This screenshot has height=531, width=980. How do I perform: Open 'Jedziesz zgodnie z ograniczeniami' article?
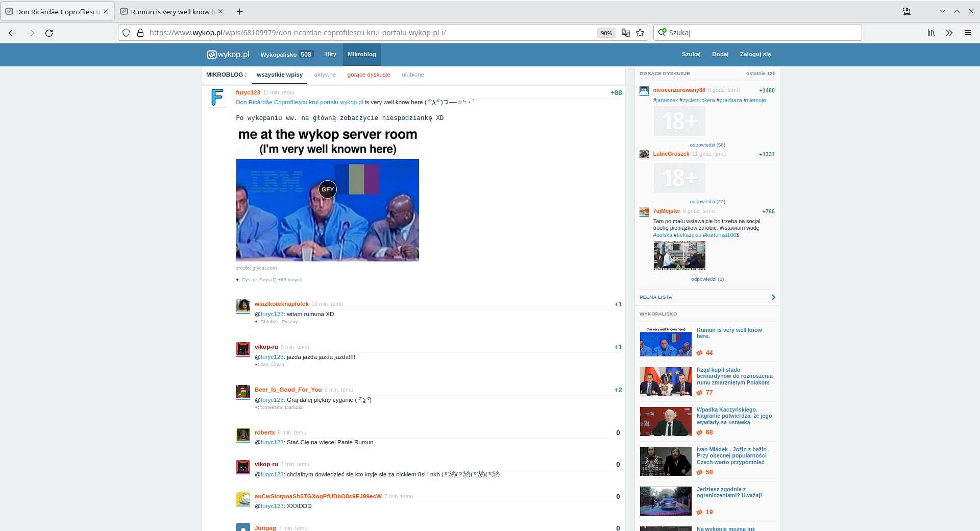click(729, 493)
